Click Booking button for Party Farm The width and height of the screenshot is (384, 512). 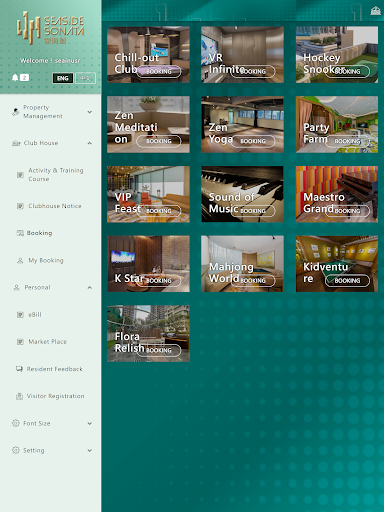tap(347, 141)
